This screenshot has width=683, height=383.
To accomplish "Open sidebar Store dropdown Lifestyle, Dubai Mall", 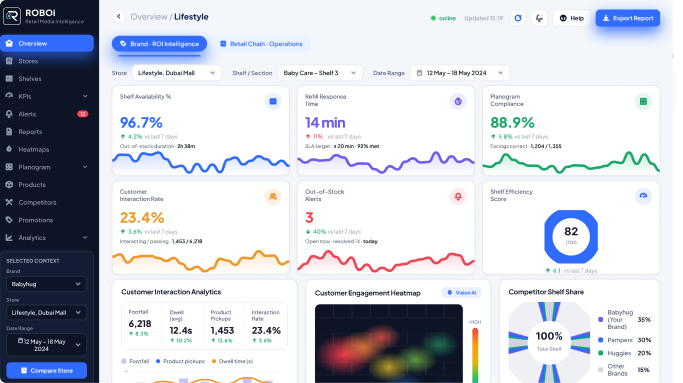I will tap(46, 312).
